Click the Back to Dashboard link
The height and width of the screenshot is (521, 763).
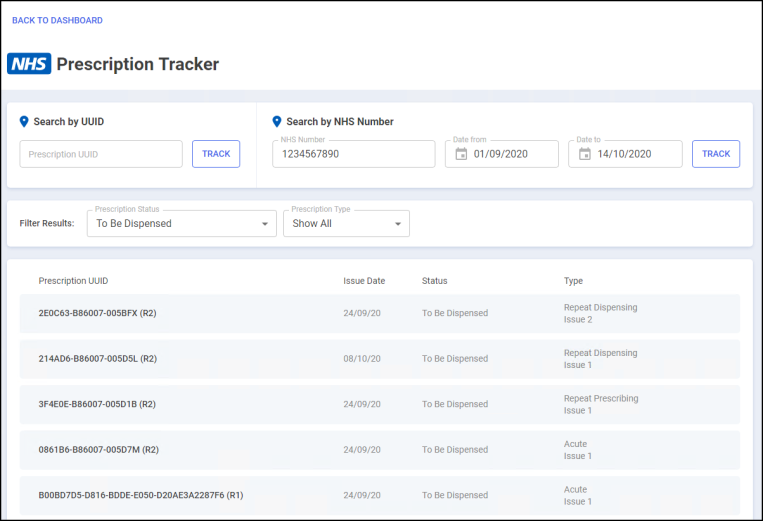click(57, 20)
